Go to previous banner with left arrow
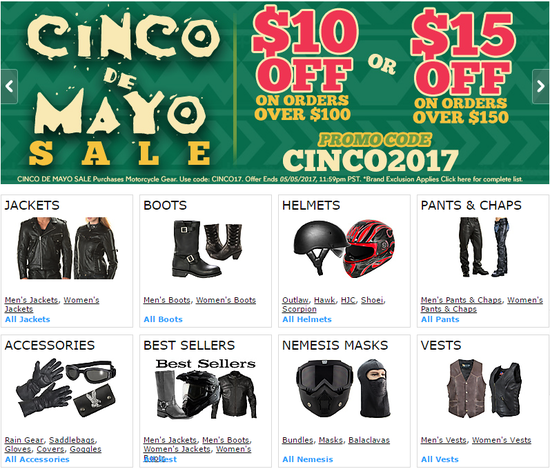Image resolution: width=550 pixels, height=469 pixels. pyautogui.click(x=9, y=86)
